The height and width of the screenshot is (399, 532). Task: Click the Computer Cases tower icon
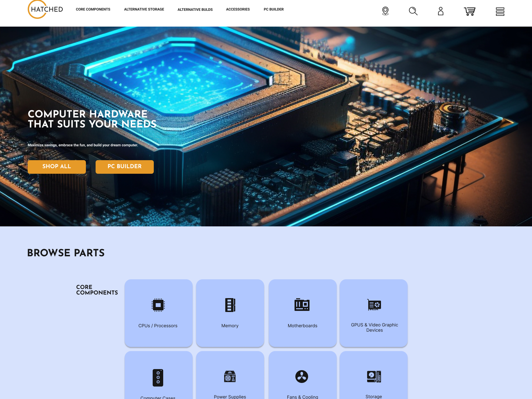coord(158,378)
